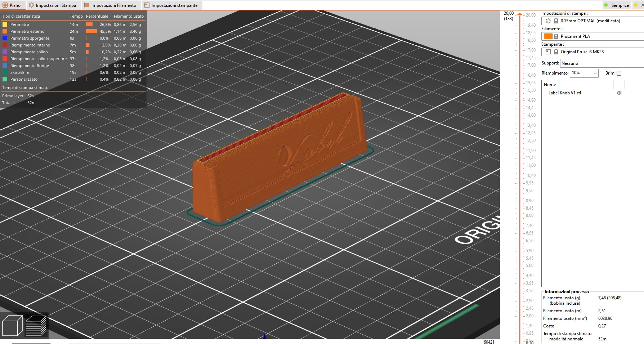This screenshot has width=644, height=344.
Task: Click the orange filament color swatch
Action: [x=548, y=36]
